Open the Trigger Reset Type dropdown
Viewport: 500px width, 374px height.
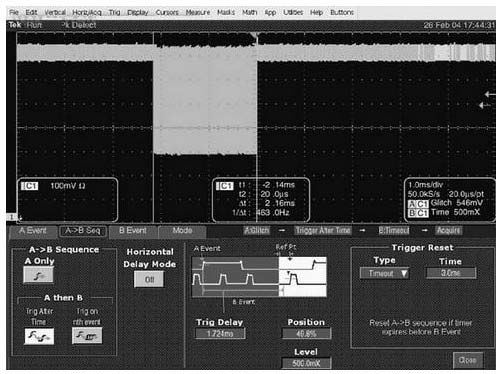coord(384,273)
